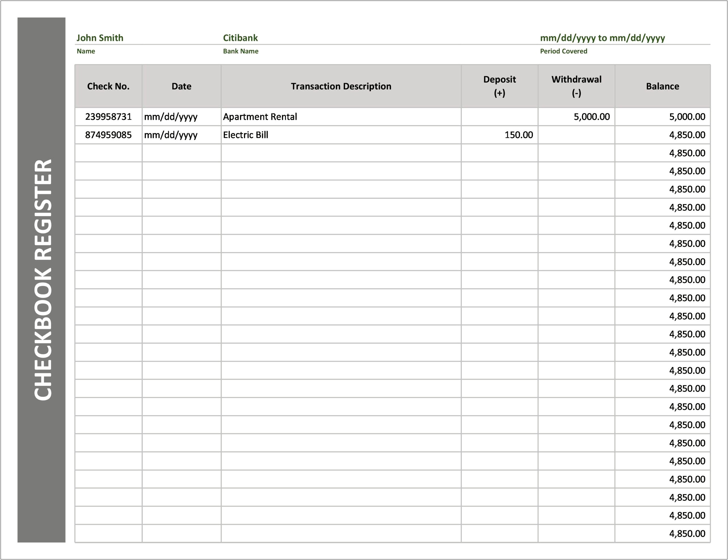The height and width of the screenshot is (560, 728).
Task: Select the date cell in Apartment Rental row
Action: tap(181, 117)
